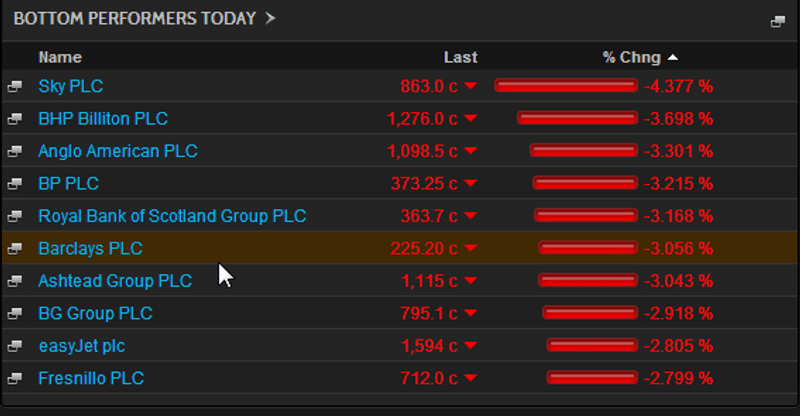Select the -3.056 % change value
Screen dimensions: 800x416
(x=679, y=249)
